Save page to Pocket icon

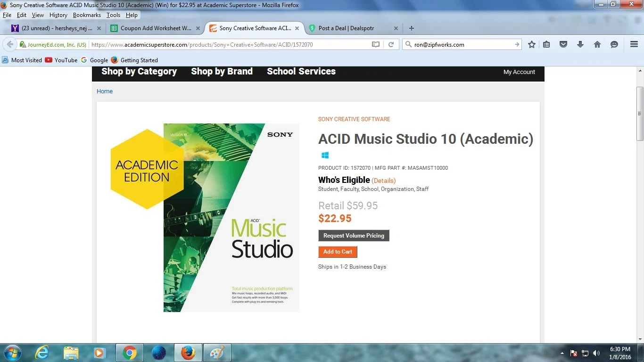(x=563, y=44)
